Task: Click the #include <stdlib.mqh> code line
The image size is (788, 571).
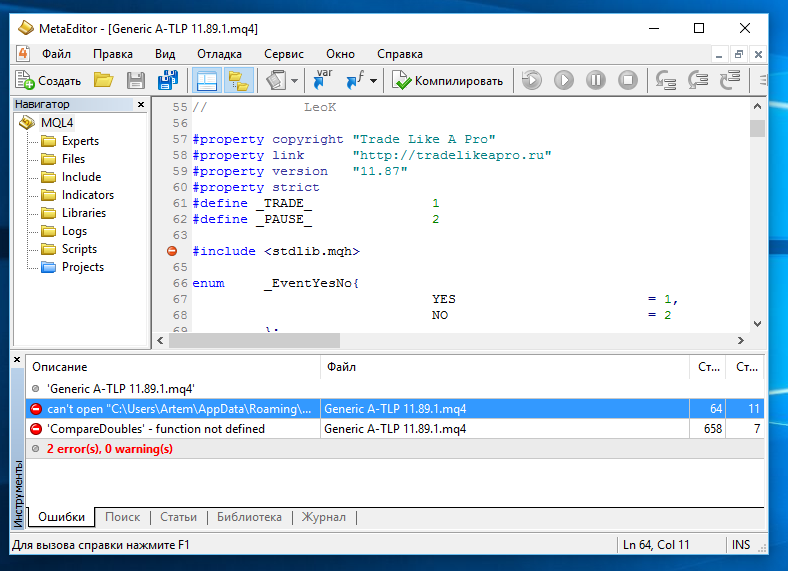Action: pyautogui.click(x=276, y=251)
